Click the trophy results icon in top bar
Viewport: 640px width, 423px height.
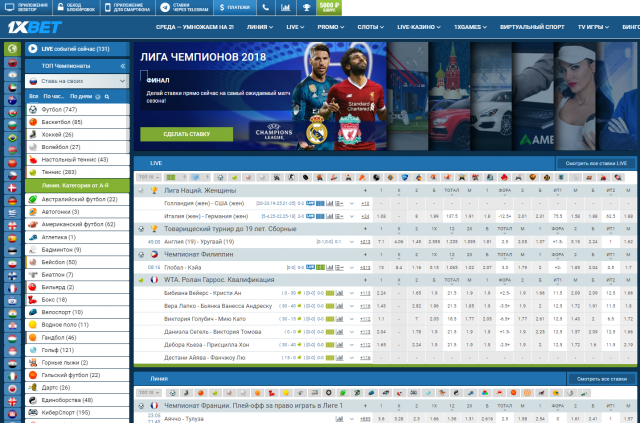(x=307, y=7)
